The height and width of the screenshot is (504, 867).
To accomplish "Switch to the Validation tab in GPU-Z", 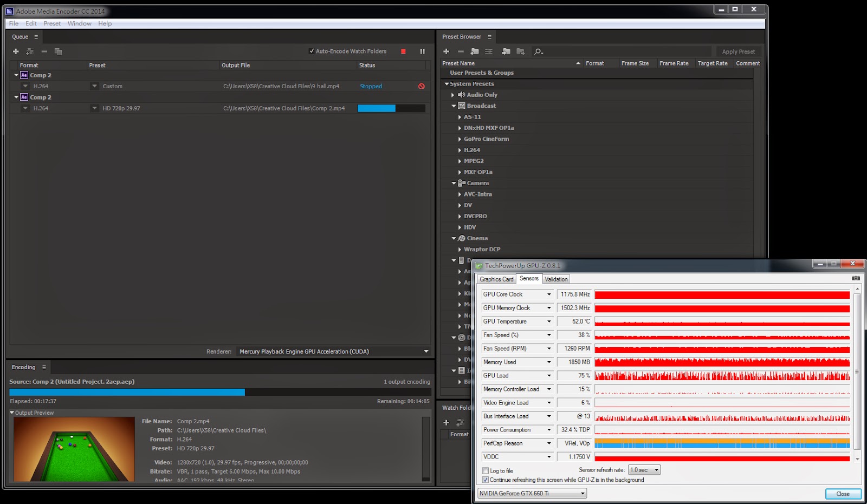I will 556,279.
